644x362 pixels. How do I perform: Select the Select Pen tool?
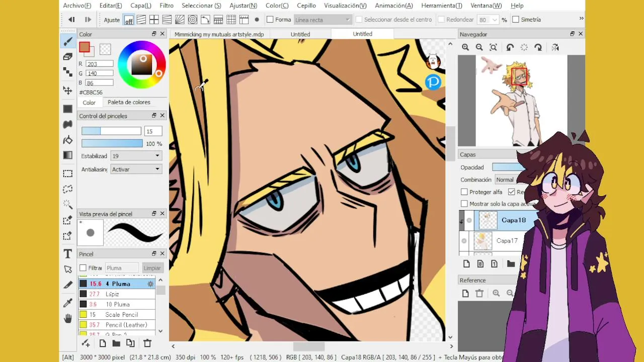click(x=68, y=220)
